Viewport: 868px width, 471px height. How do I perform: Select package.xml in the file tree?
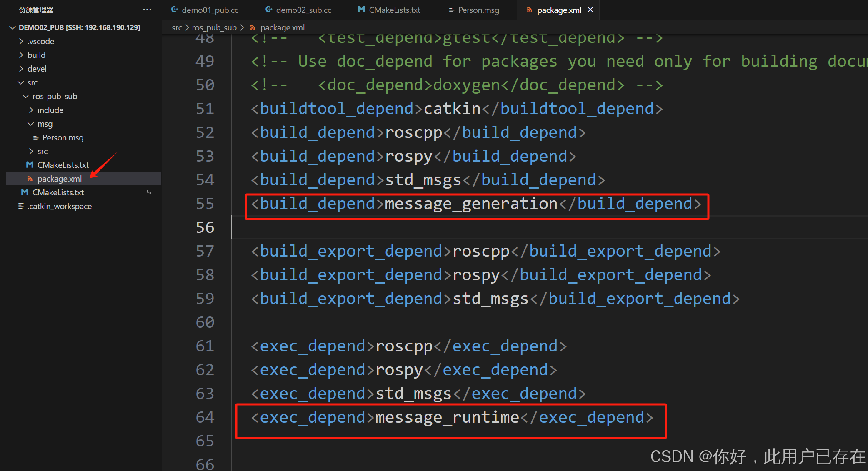click(60, 178)
